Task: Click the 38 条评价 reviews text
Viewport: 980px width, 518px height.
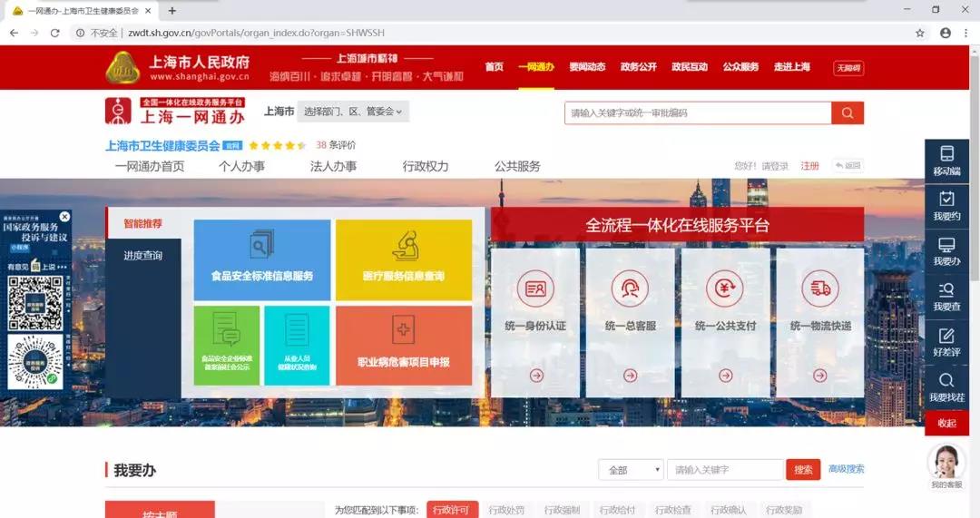Action: pos(336,145)
